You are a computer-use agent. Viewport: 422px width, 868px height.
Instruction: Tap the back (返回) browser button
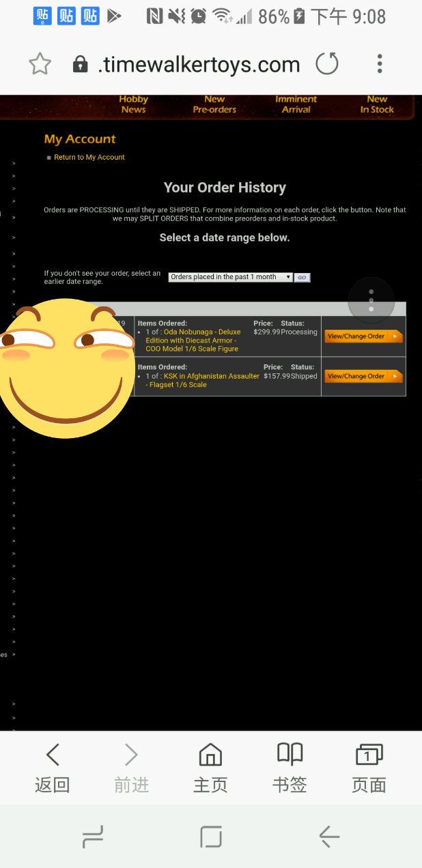53,768
